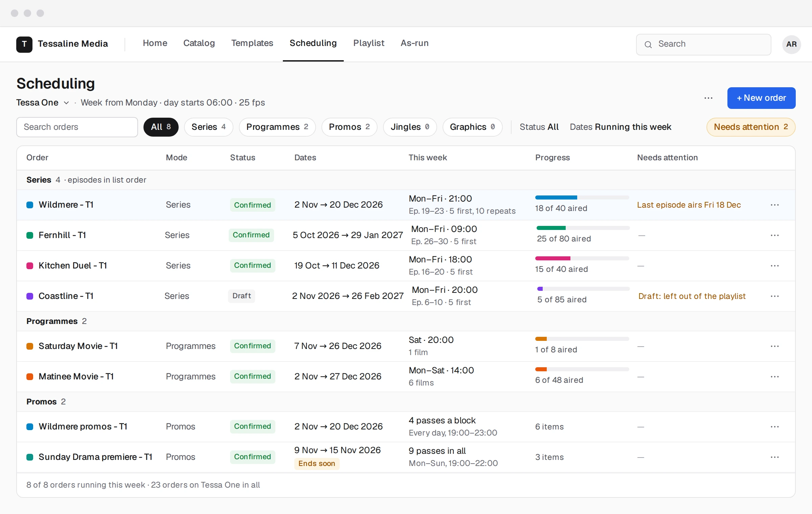Open the AR user avatar menu
The image size is (812, 514).
pos(791,44)
